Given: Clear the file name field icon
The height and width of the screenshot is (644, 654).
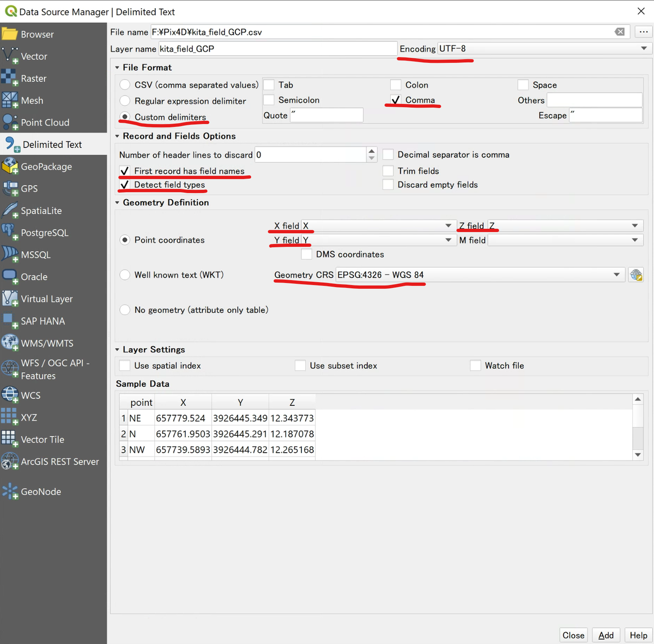Looking at the screenshot, I should pos(620,32).
